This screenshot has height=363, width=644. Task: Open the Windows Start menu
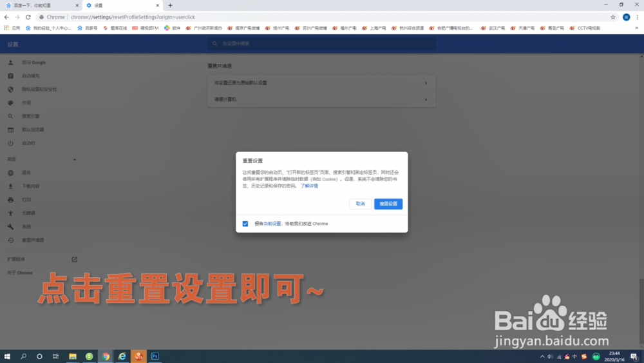(7, 357)
